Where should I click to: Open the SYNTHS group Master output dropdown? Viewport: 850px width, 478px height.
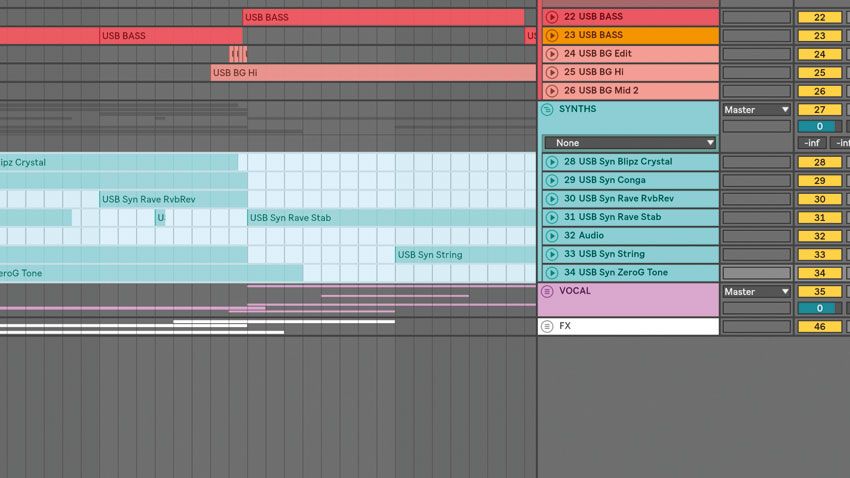[x=756, y=109]
